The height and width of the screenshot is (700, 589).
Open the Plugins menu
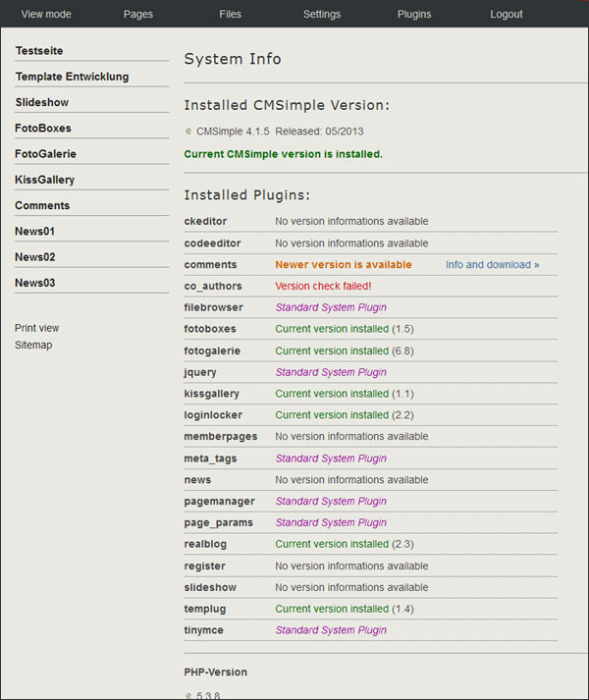[414, 15]
